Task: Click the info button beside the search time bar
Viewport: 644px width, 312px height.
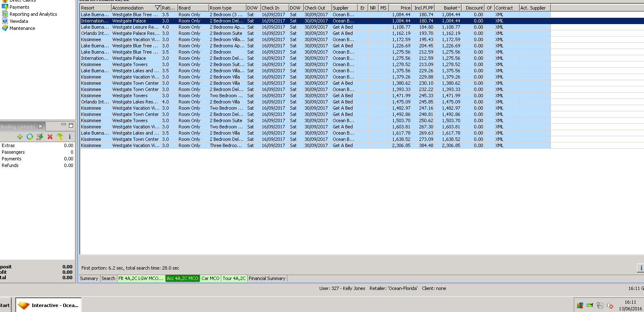Action: point(641,268)
